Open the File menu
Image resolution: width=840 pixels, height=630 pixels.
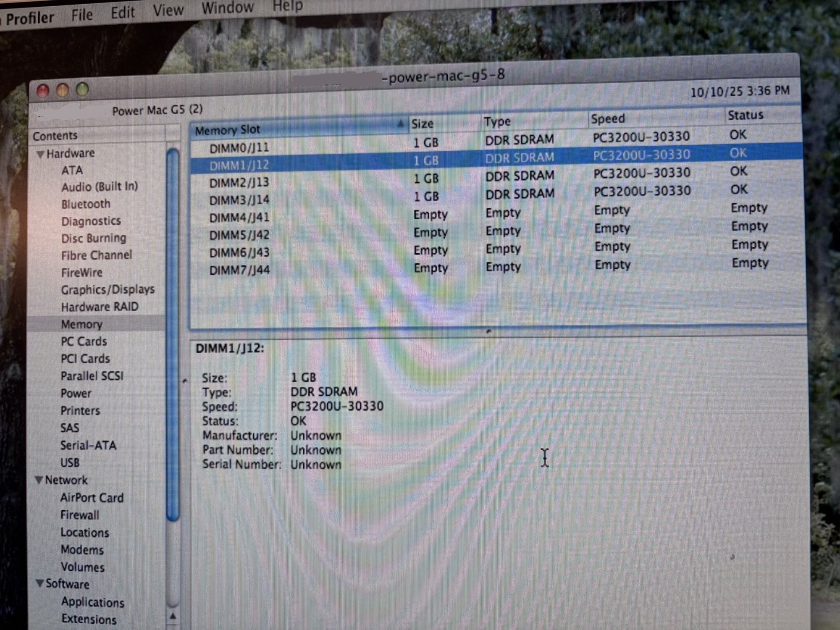click(x=81, y=15)
